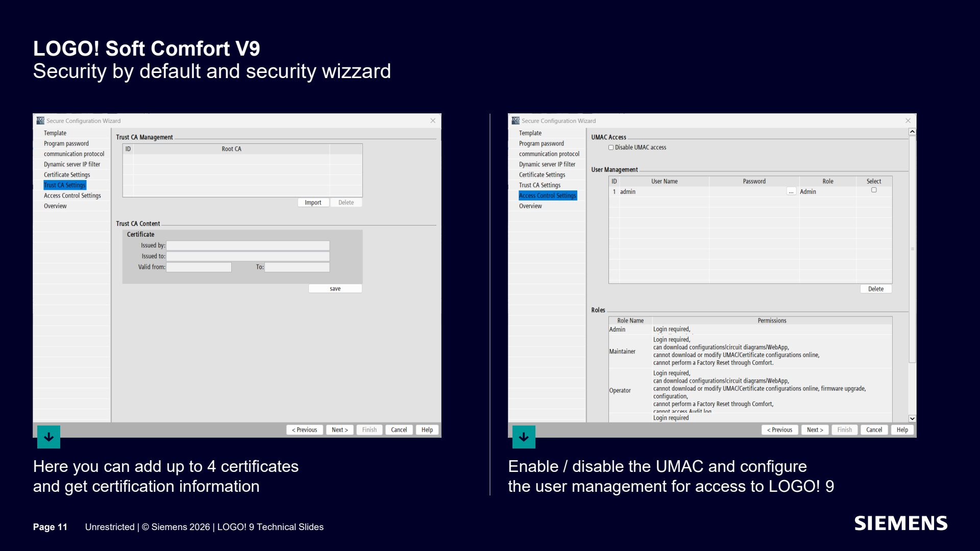Select Program password in the left wizard sidebar
Screen dimensions: 980x551
[x=66, y=143]
